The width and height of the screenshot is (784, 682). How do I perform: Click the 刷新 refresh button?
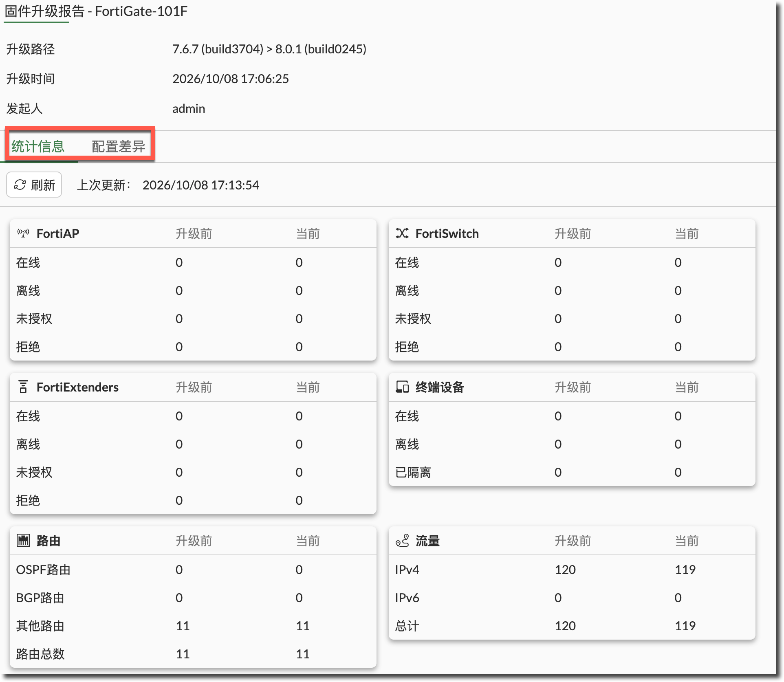click(x=34, y=185)
